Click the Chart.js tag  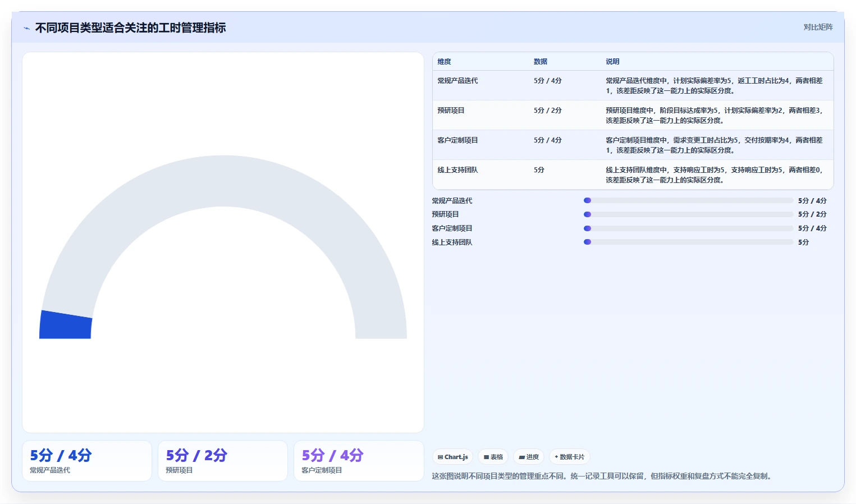452,457
